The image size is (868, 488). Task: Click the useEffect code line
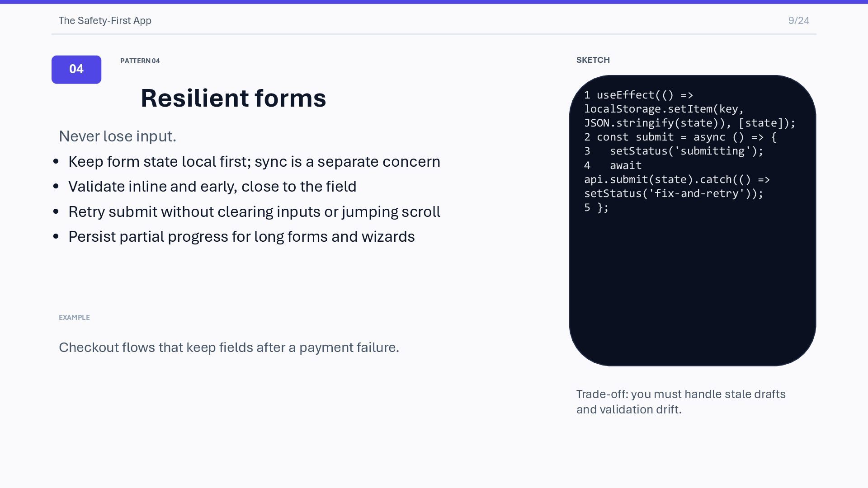click(x=644, y=95)
